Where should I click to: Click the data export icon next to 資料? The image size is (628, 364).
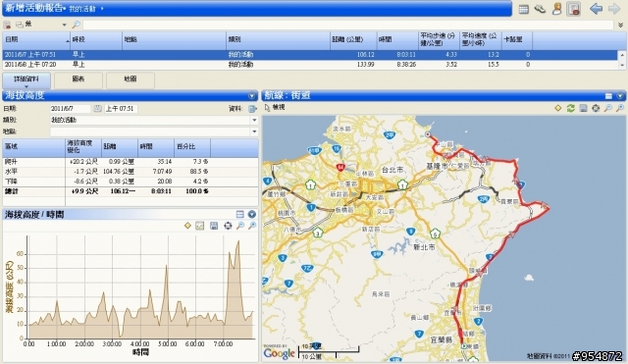(252, 109)
